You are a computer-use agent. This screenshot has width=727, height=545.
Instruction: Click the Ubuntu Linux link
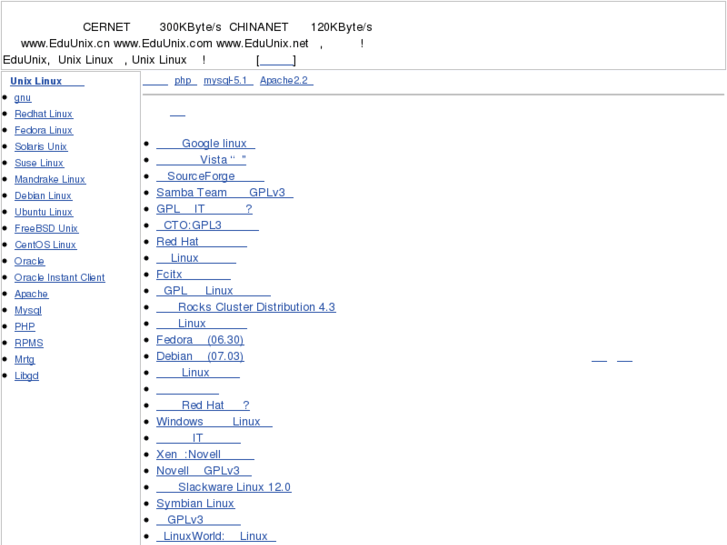pyautogui.click(x=44, y=212)
